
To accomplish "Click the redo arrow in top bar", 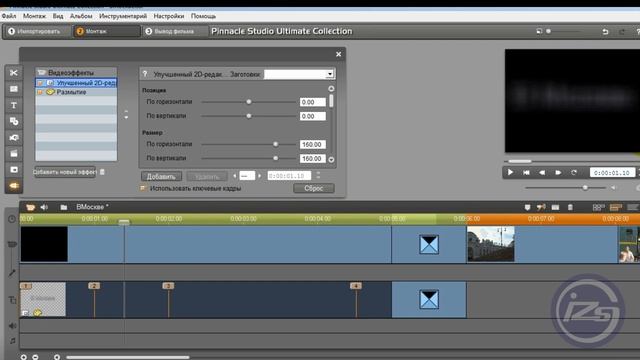I will (622, 31).
